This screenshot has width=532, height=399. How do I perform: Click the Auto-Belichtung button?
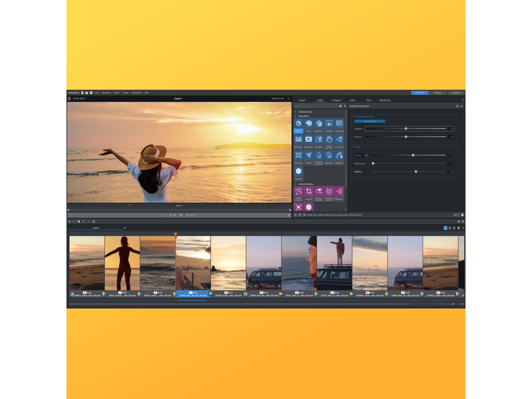(369, 121)
